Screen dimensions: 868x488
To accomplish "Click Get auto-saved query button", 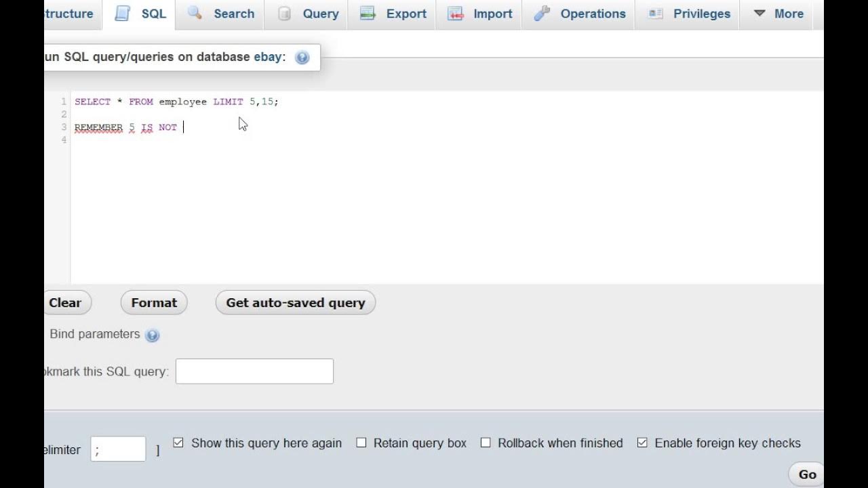I will coord(296,303).
